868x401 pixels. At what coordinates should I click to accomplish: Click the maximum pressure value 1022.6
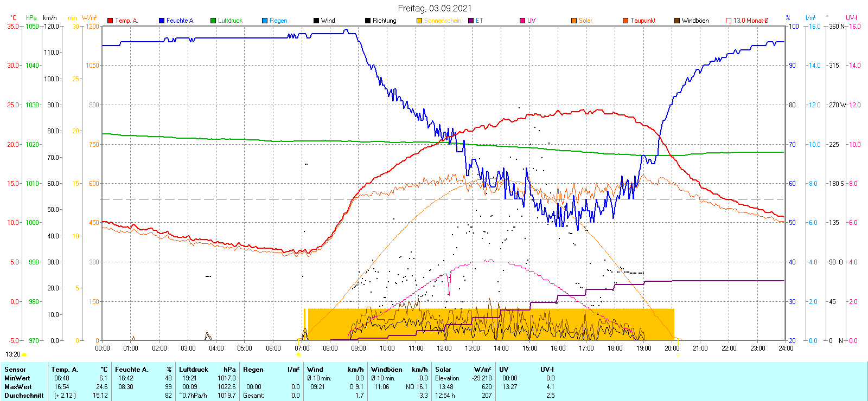pos(227,387)
